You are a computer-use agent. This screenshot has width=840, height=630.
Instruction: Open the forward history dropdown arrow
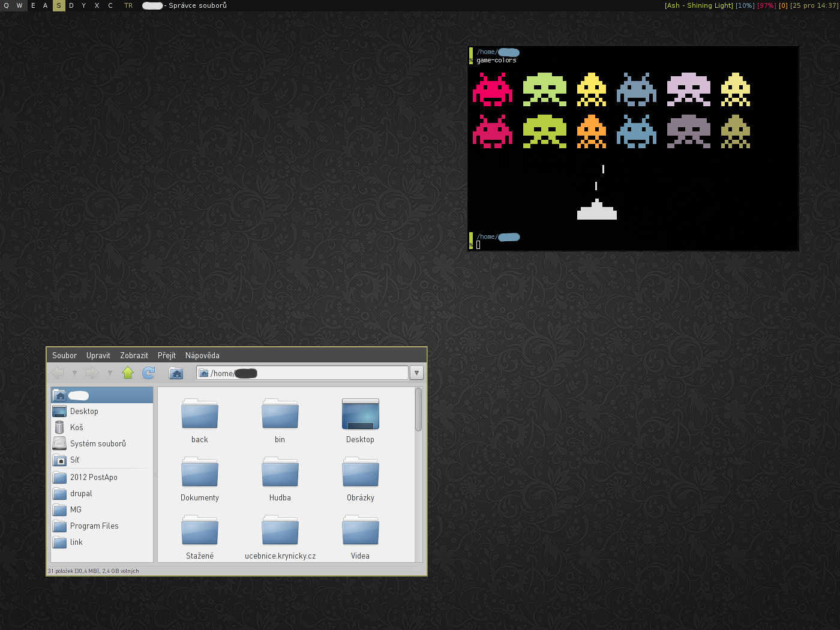(x=110, y=373)
